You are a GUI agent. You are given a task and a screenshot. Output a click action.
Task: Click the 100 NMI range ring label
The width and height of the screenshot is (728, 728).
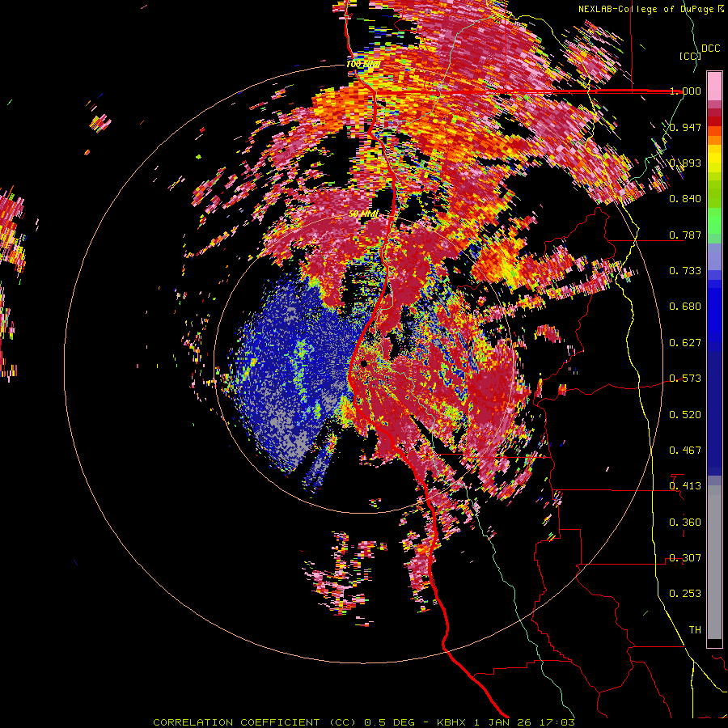click(x=363, y=64)
